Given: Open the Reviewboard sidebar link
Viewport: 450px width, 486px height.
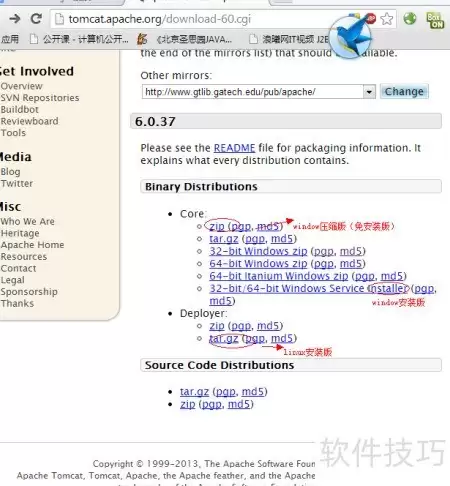Looking at the screenshot, I should 29,121.
